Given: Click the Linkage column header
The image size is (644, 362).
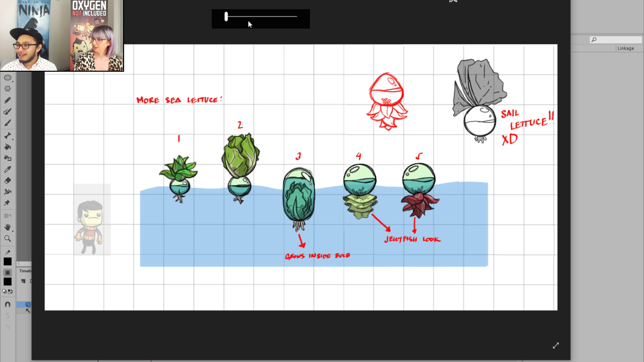Looking at the screenshot, I should coord(626,48).
